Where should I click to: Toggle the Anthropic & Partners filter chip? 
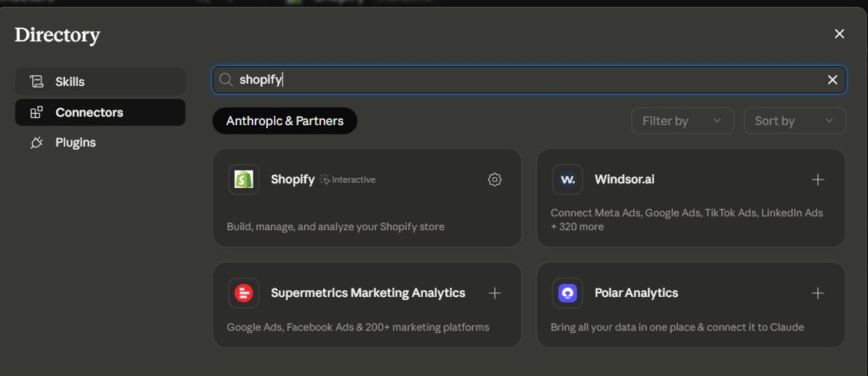click(x=285, y=120)
